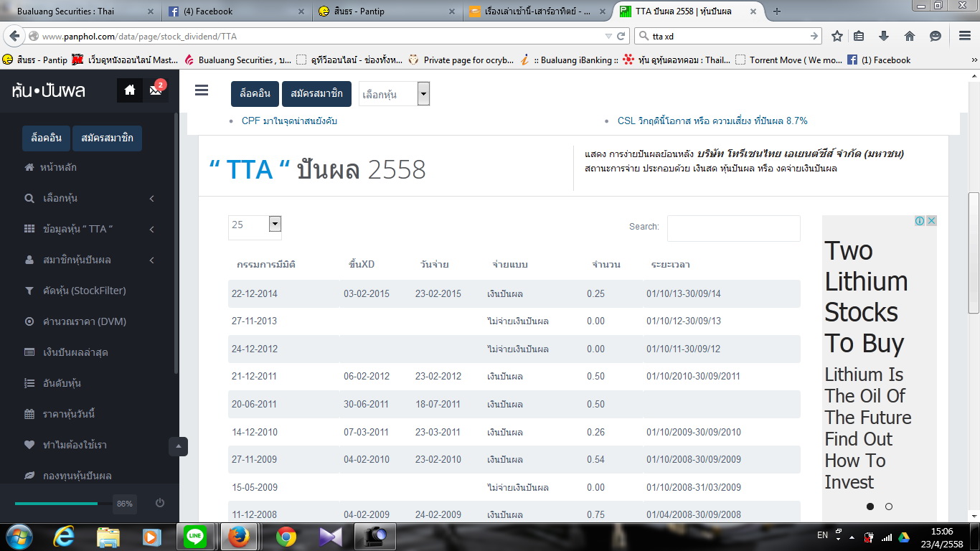Launch Internet Explorer from taskbar
Viewport: 980px width, 551px height.
(64, 537)
